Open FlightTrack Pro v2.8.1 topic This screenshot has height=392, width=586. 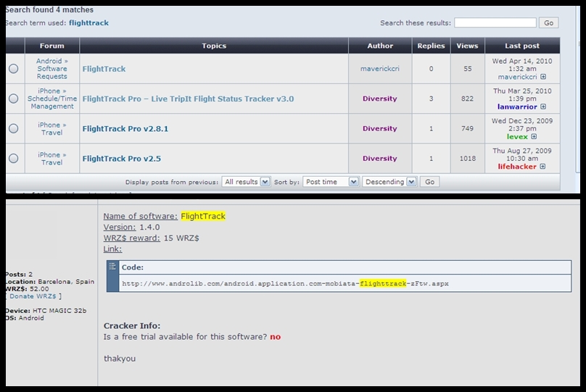click(125, 128)
